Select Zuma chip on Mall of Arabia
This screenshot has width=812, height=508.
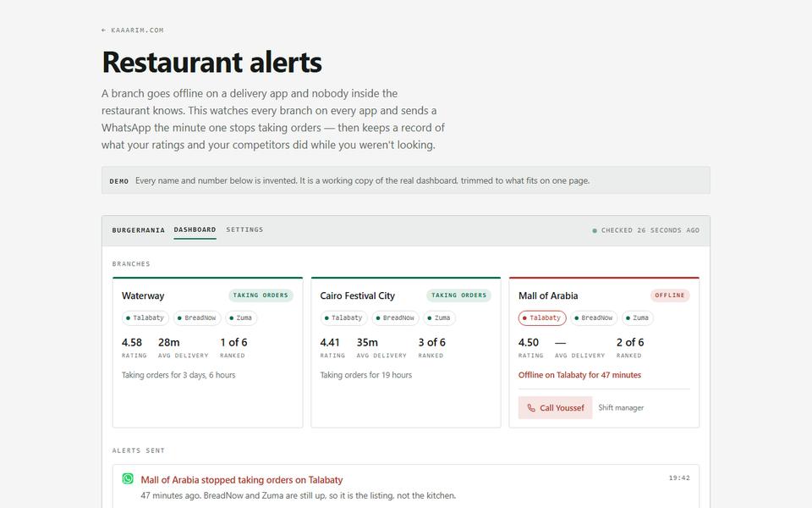coord(638,317)
